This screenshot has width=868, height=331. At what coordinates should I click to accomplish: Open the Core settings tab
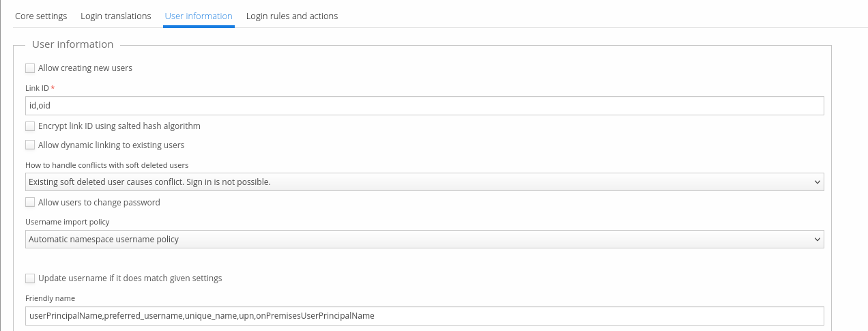pyautogui.click(x=41, y=16)
